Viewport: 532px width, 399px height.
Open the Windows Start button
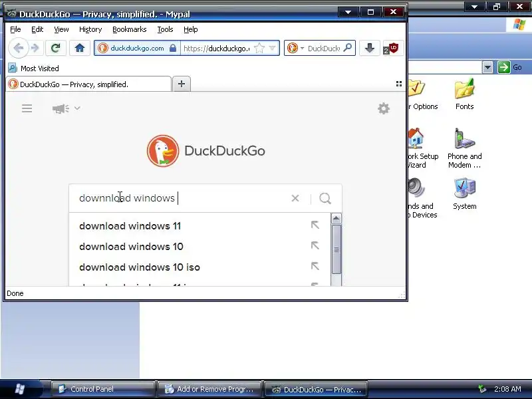pos(22,389)
